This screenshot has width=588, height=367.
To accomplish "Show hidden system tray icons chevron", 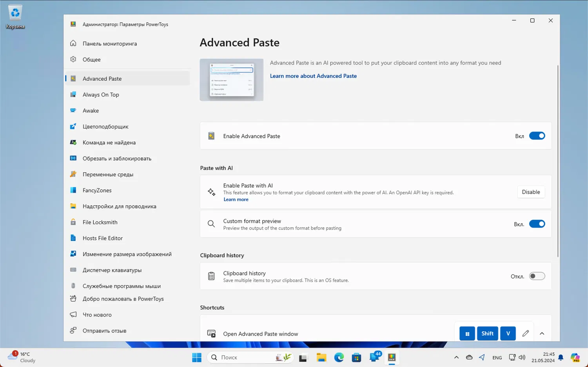I will 456,357.
